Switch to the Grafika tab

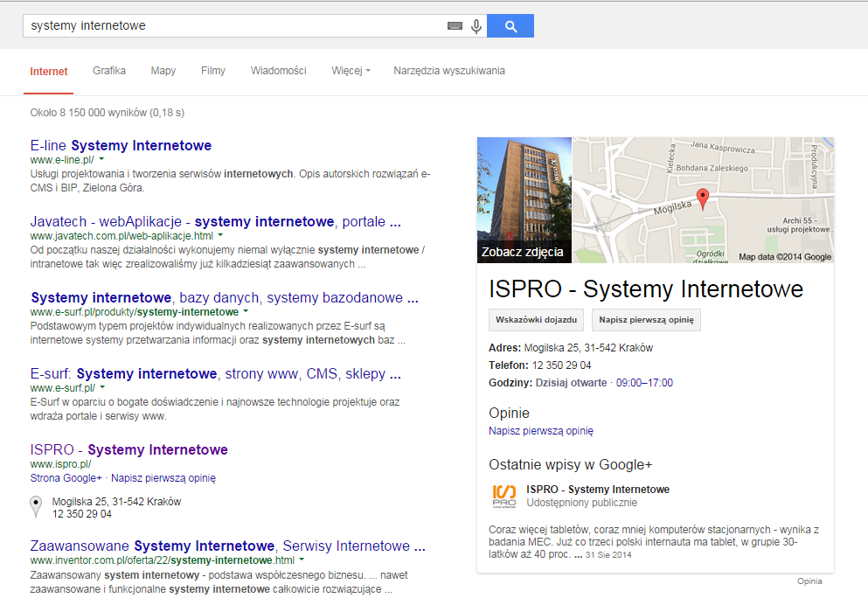click(109, 71)
